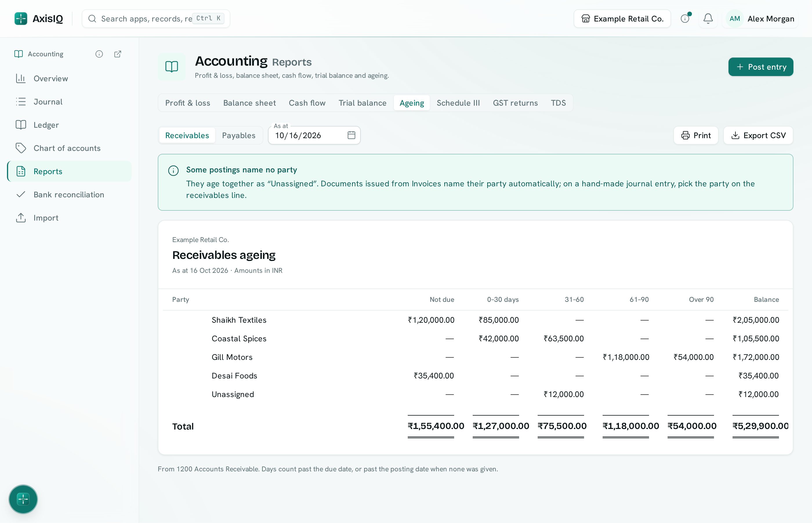Click the search magnifier icon

click(92, 19)
